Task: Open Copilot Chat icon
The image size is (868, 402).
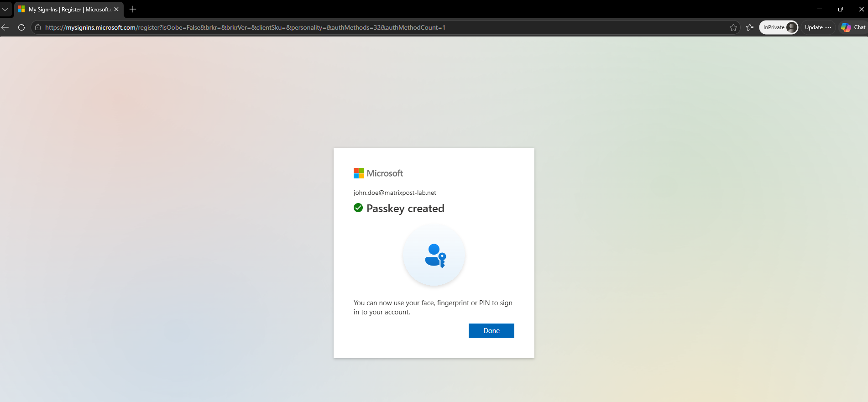Action: (853, 27)
